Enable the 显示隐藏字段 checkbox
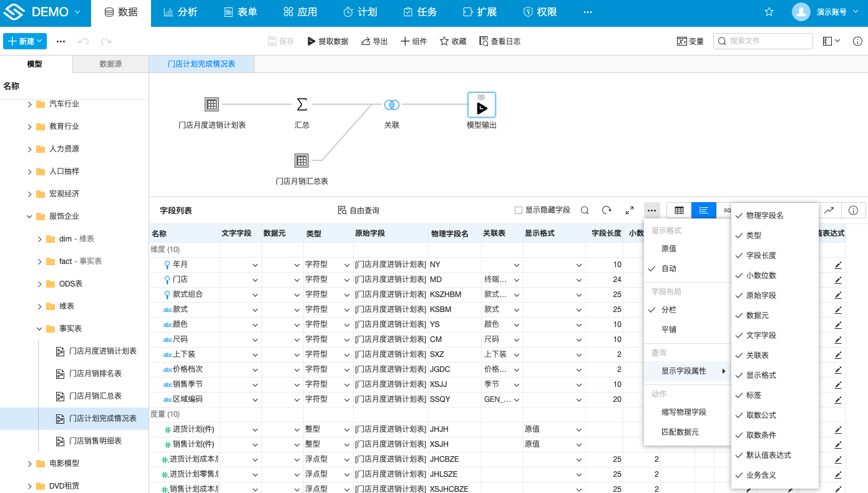 518,210
